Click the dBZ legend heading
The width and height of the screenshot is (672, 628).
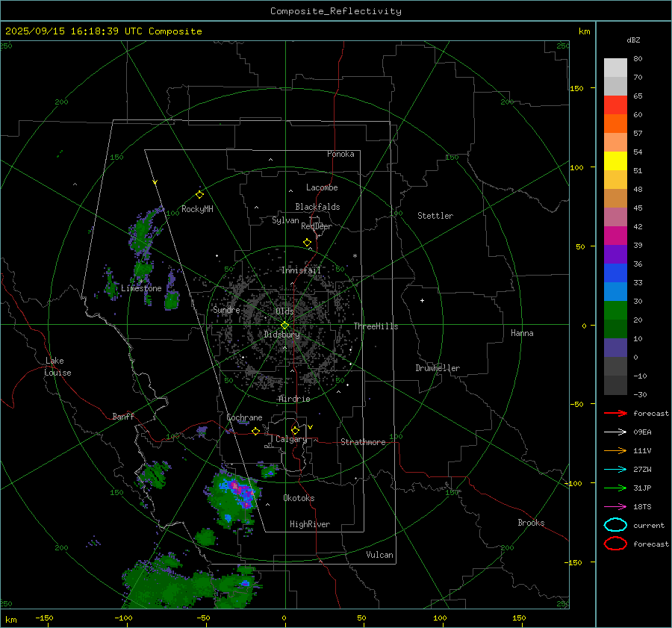click(633, 40)
